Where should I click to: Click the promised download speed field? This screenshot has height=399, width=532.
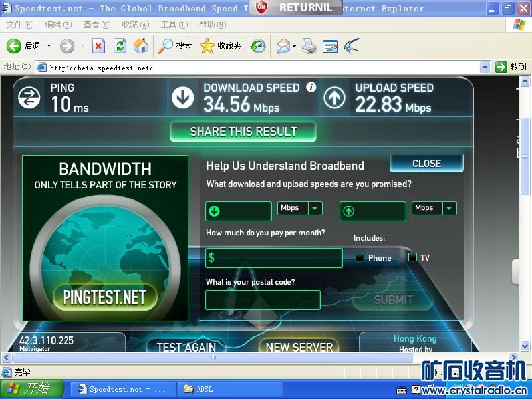coord(239,211)
